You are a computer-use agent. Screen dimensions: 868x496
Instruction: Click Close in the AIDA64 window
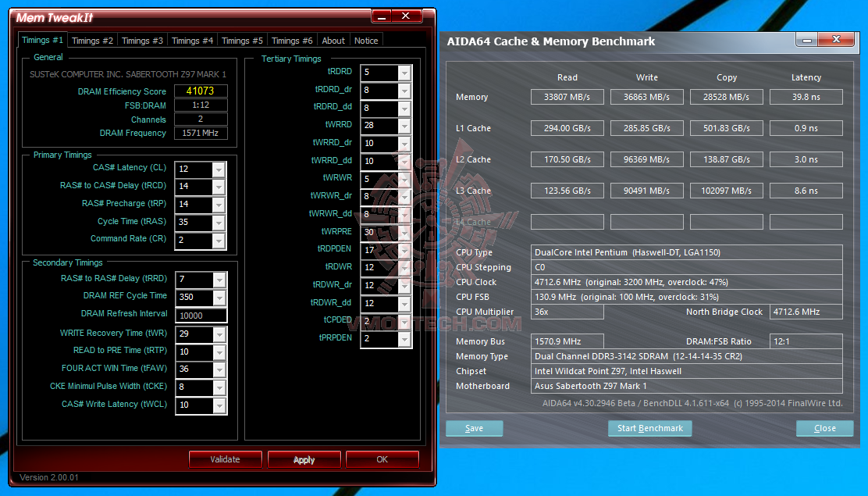pos(825,428)
